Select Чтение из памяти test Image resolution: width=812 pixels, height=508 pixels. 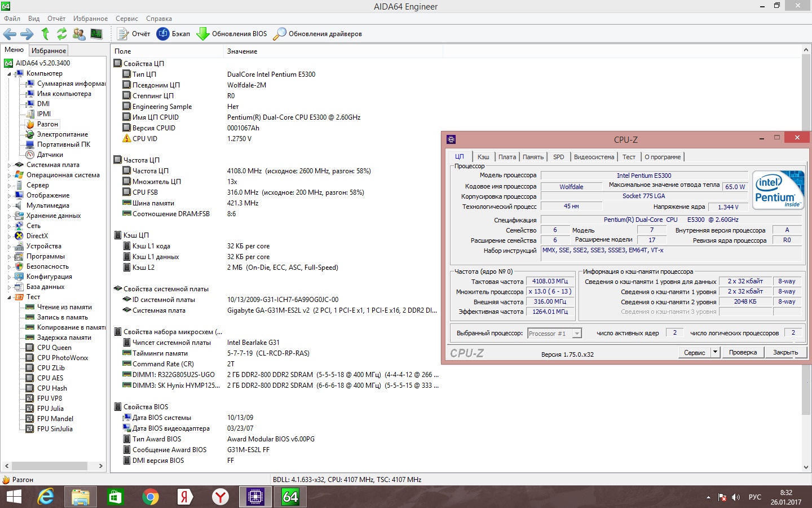64,307
